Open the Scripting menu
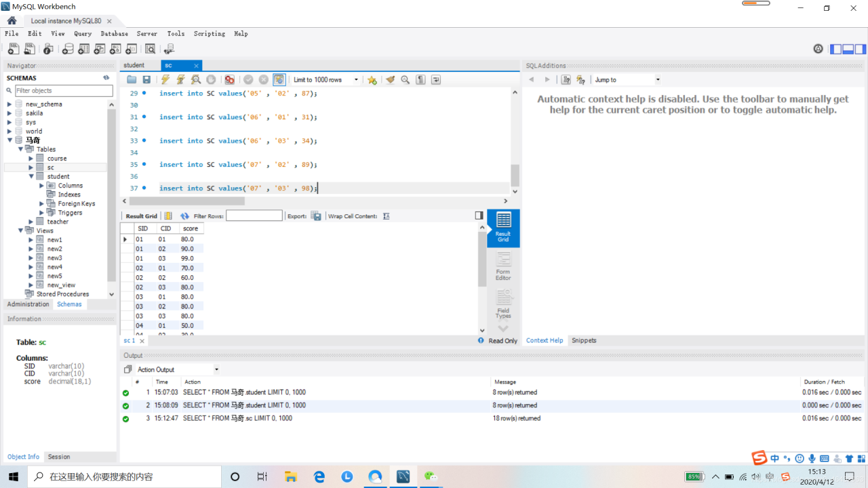The height and width of the screenshot is (488, 868). pos(210,33)
